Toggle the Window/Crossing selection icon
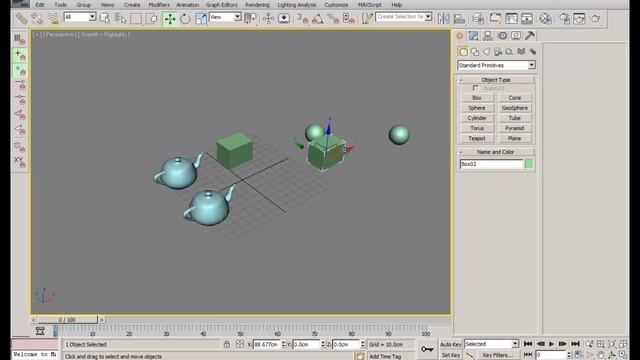The height and width of the screenshot is (360, 640). point(151,18)
